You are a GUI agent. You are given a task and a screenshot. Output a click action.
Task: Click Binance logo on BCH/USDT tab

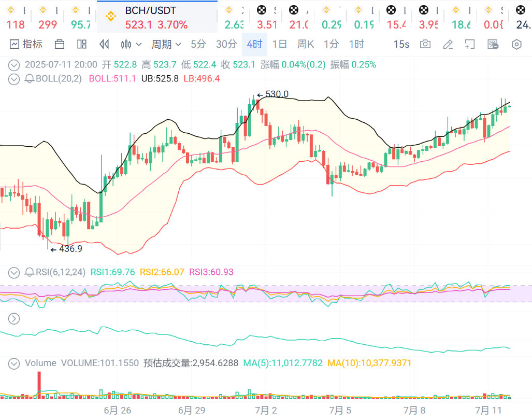click(111, 16)
